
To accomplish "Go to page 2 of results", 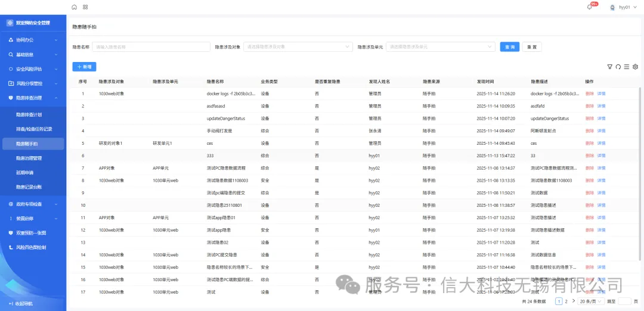I will tap(566, 301).
